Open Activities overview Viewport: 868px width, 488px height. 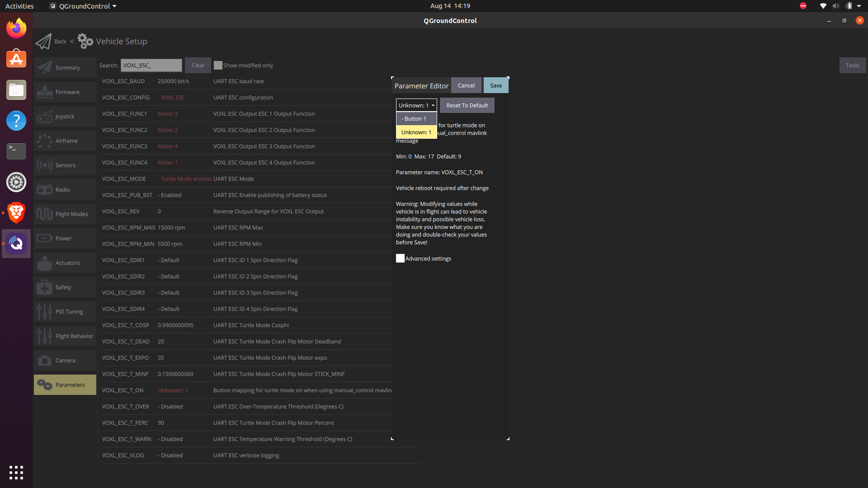pos(19,6)
